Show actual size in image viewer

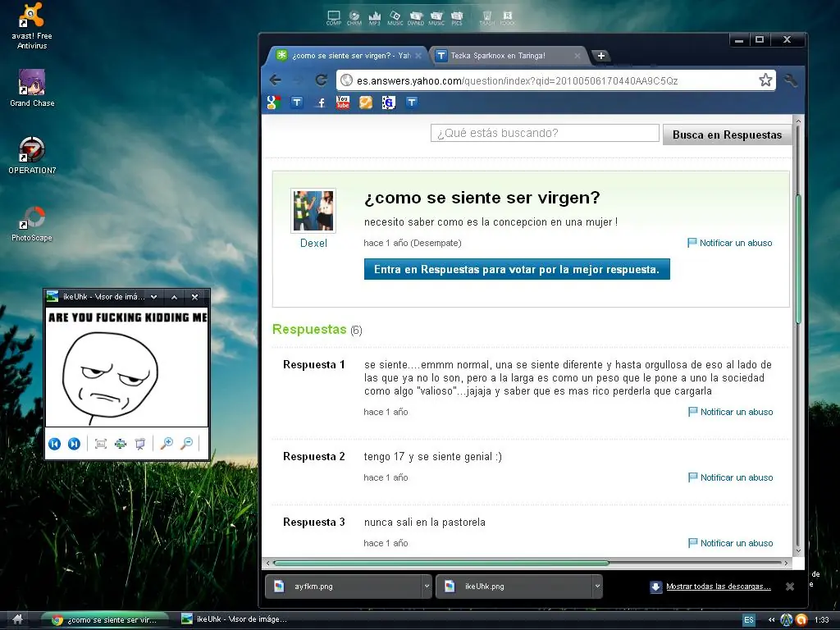pos(121,444)
